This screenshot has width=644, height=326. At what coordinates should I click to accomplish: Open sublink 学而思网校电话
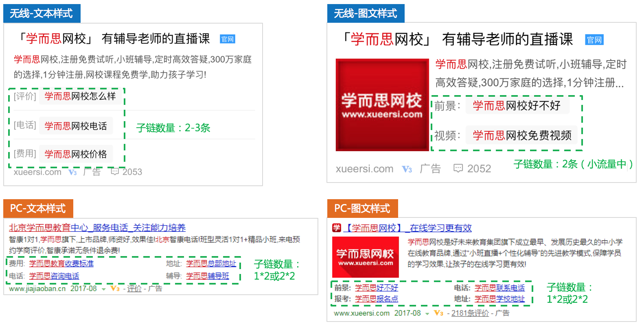76,126
